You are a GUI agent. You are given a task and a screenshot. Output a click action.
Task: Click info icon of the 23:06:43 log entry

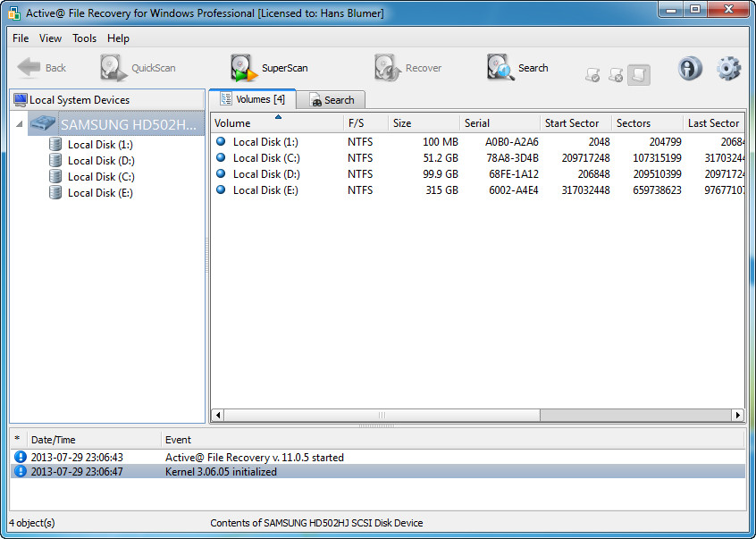pos(21,457)
